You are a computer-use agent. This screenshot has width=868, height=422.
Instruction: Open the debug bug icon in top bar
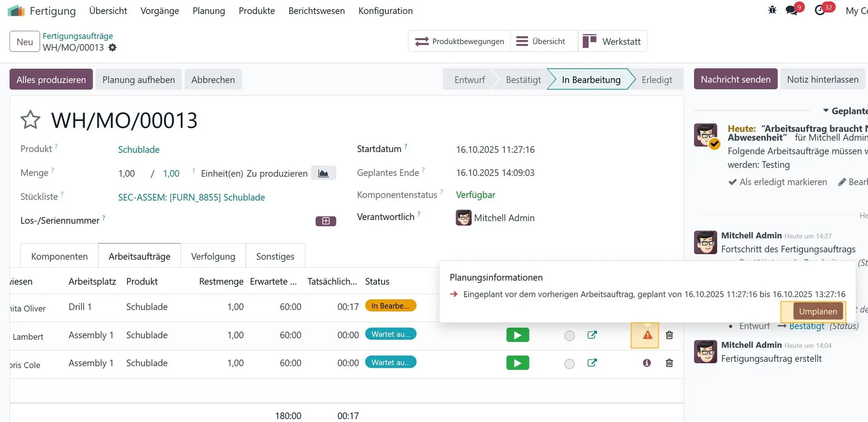click(x=772, y=10)
